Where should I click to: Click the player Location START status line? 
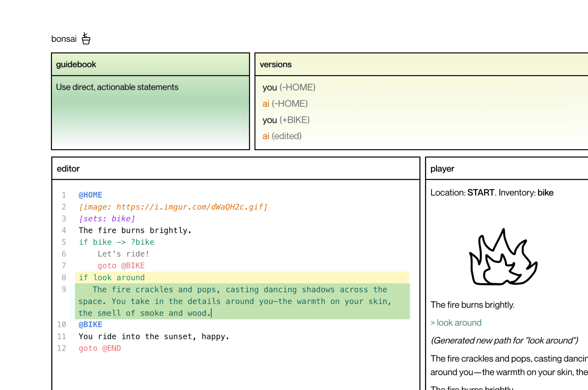tap(492, 193)
